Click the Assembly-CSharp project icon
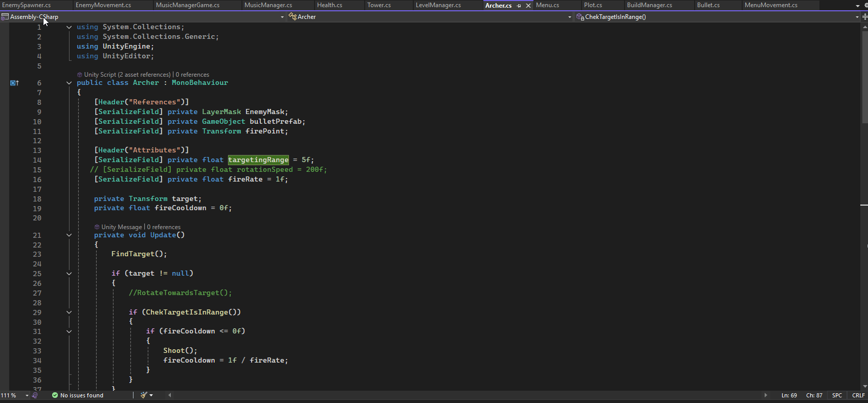Image resolution: width=868 pixels, height=403 pixels. pyautogui.click(x=5, y=17)
